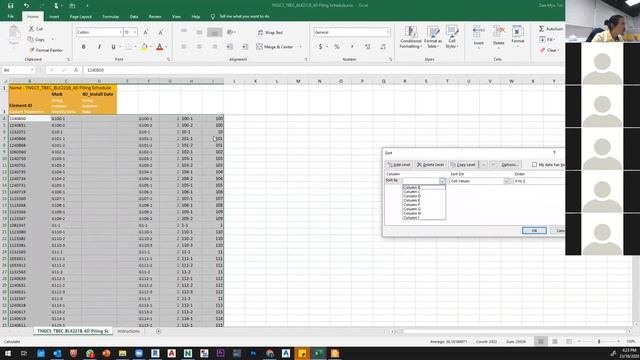Viewport: 640px width, 360px height.
Task: Toggle middle align in Alignment group
Action: coord(199,32)
